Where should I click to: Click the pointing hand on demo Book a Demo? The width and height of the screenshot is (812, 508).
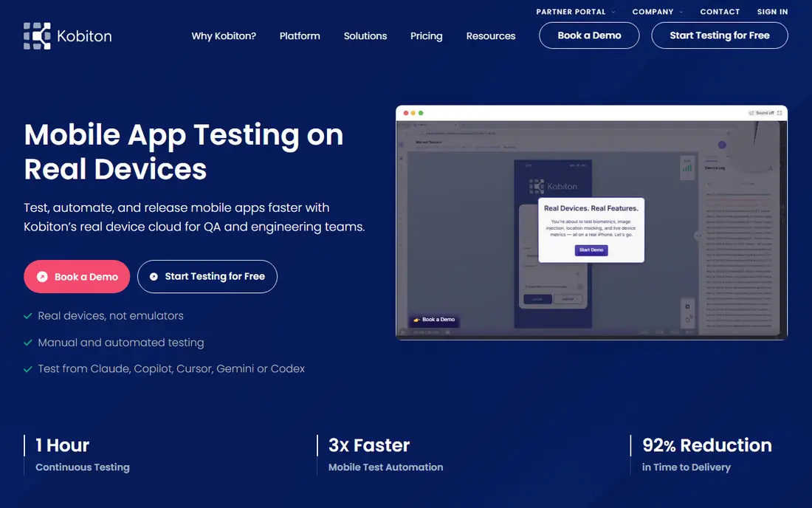click(x=416, y=320)
